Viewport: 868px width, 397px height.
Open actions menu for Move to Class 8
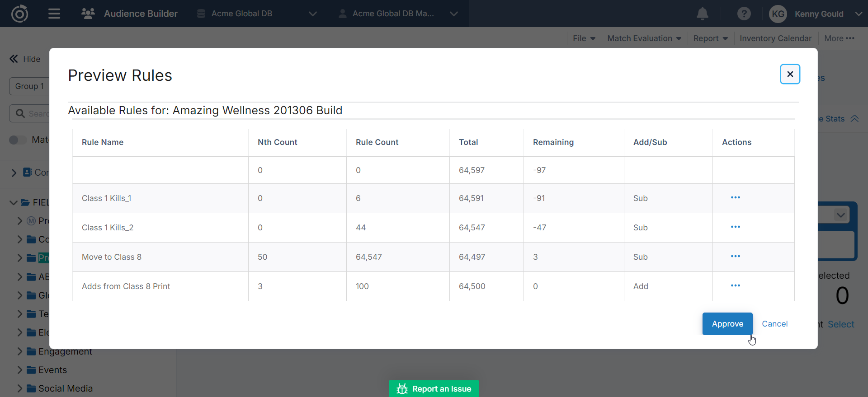point(735,257)
